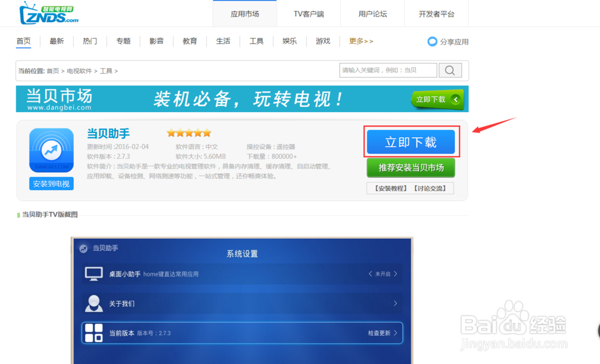Click the person icon beside 关于我们
Viewport: 600px width, 364px height.
point(94,303)
